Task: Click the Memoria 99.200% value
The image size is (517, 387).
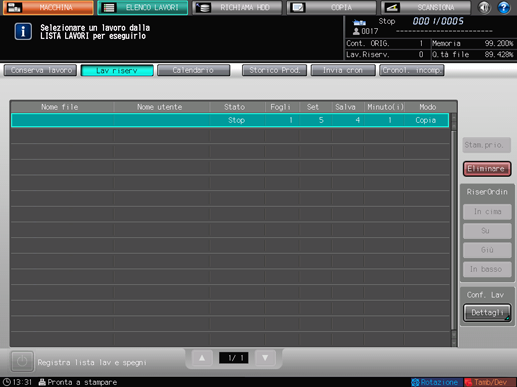Action: click(x=499, y=43)
